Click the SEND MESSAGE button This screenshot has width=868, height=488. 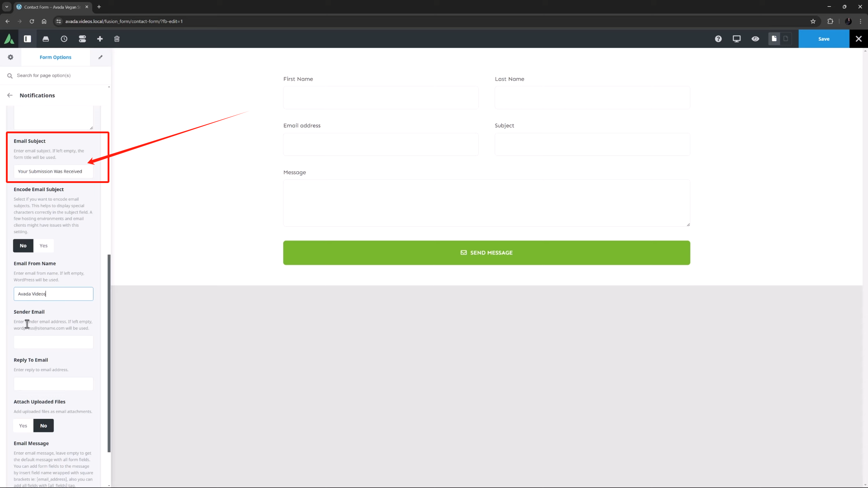click(x=486, y=253)
